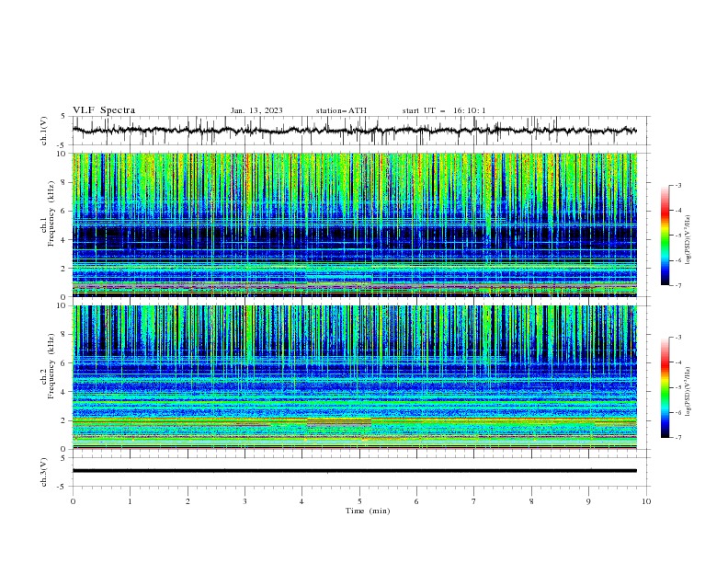Click the "ch.3(V)" axis label
The height and width of the screenshot is (563, 728).
(x=44, y=472)
